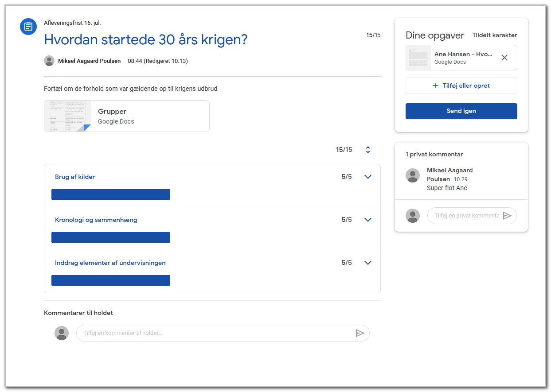The width and height of the screenshot is (551, 392).
Task: Click into Tilføj en kommentar til holdet field
Action: tap(217, 333)
